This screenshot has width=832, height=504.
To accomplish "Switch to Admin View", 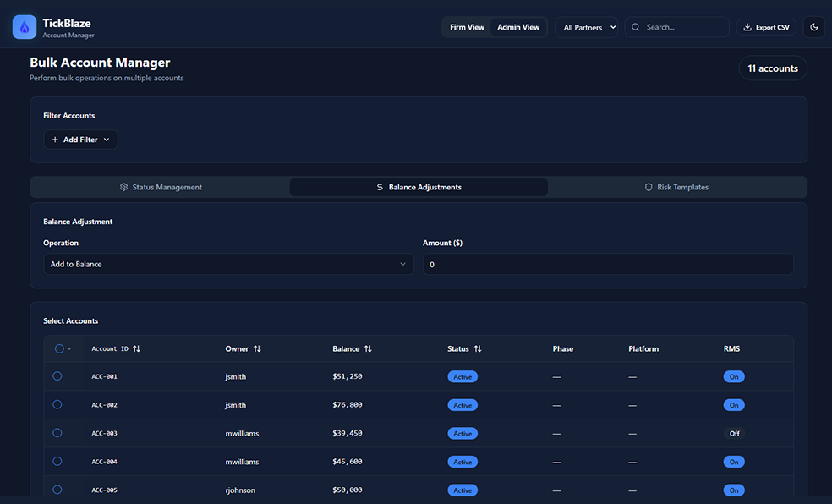I will pos(518,27).
